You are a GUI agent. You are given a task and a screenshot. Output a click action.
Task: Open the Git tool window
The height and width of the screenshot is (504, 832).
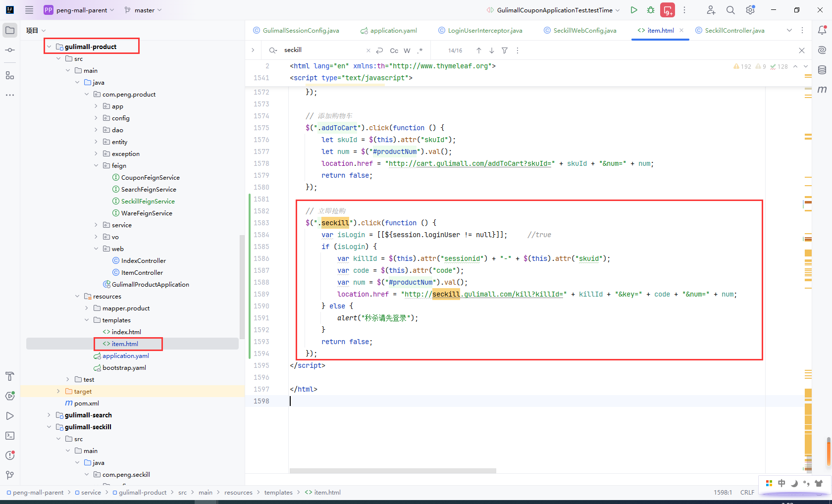[10, 475]
